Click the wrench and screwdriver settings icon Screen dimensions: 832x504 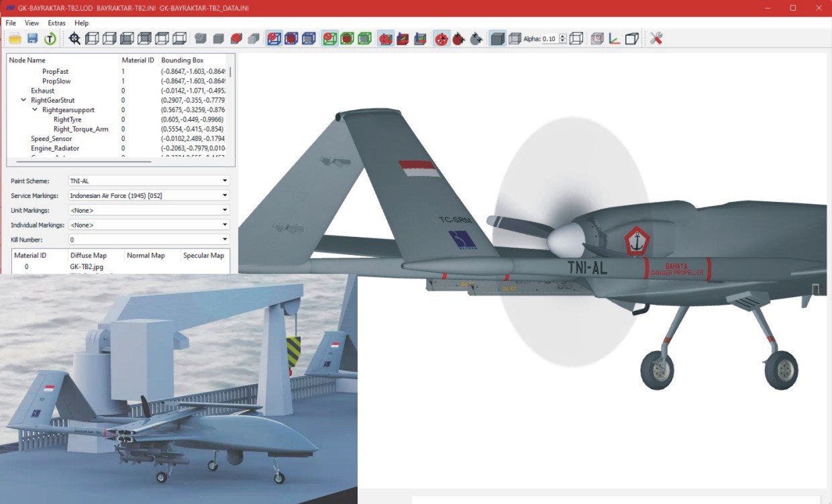(x=656, y=39)
